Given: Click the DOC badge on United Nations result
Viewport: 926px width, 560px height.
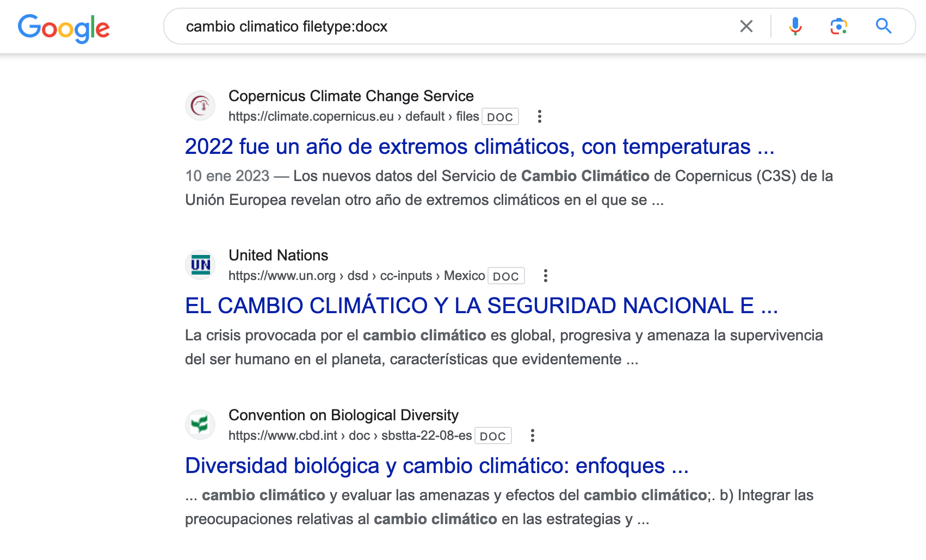Looking at the screenshot, I should (x=505, y=276).
